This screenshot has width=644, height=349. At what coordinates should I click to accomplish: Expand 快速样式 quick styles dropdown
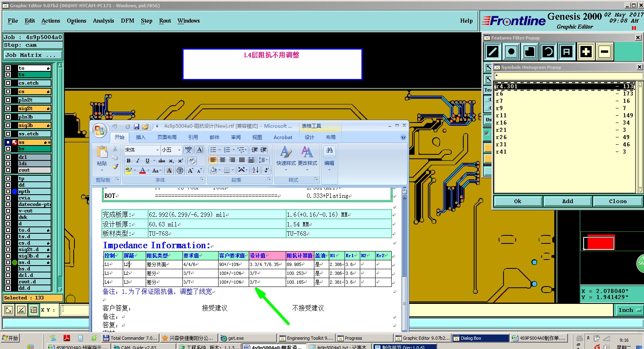pyautogui.click(x=286, y=170)
